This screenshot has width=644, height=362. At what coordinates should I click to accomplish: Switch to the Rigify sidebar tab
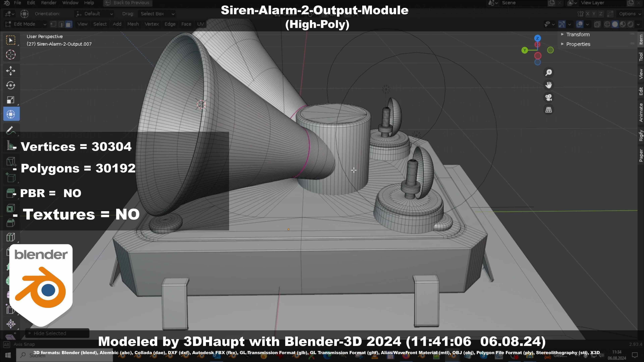[641, 136]
